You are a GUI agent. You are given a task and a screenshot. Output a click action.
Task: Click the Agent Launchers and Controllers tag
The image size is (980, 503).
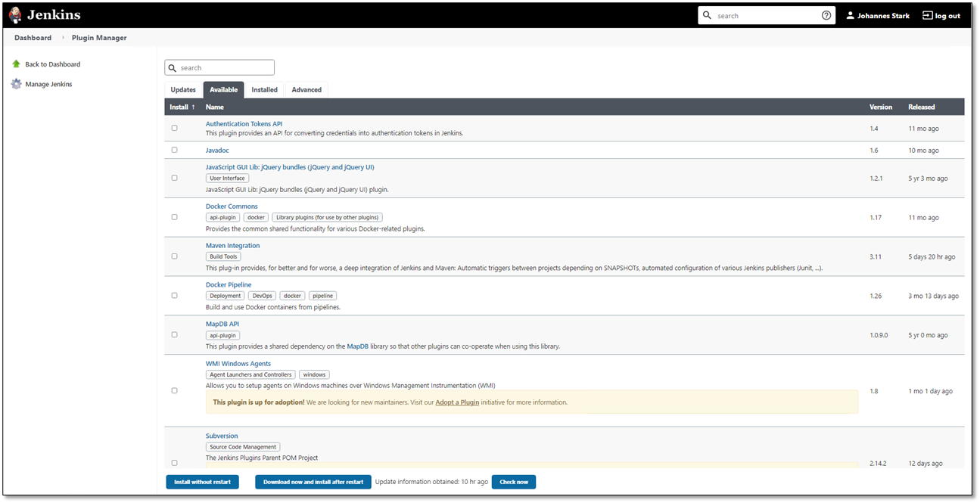coord(250,374)
